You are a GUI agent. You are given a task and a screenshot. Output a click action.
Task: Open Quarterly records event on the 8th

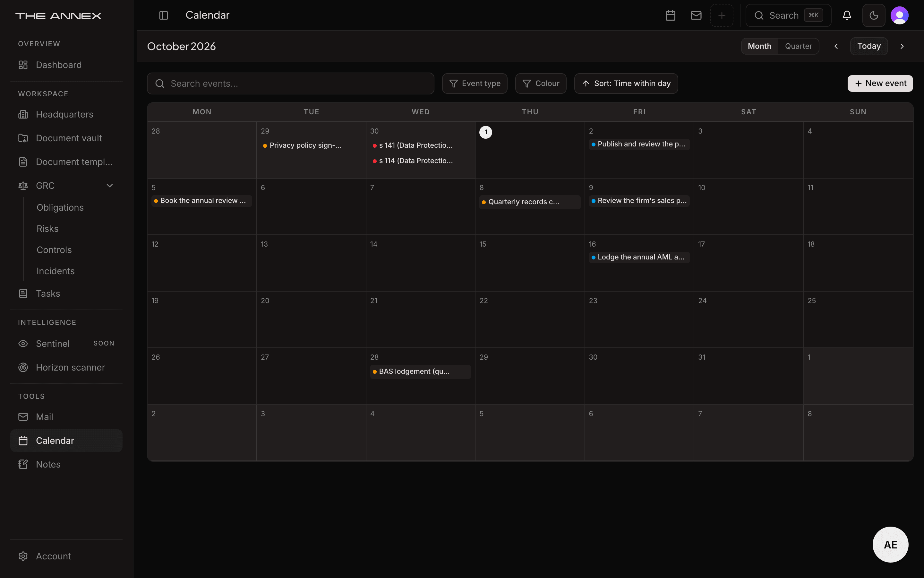pos(530,202)
